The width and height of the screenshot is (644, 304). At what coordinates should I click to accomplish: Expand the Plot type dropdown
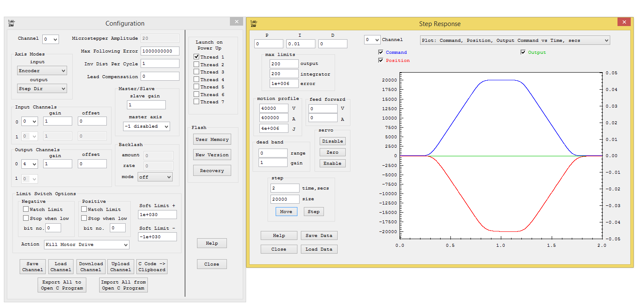(x=515, y=40)
